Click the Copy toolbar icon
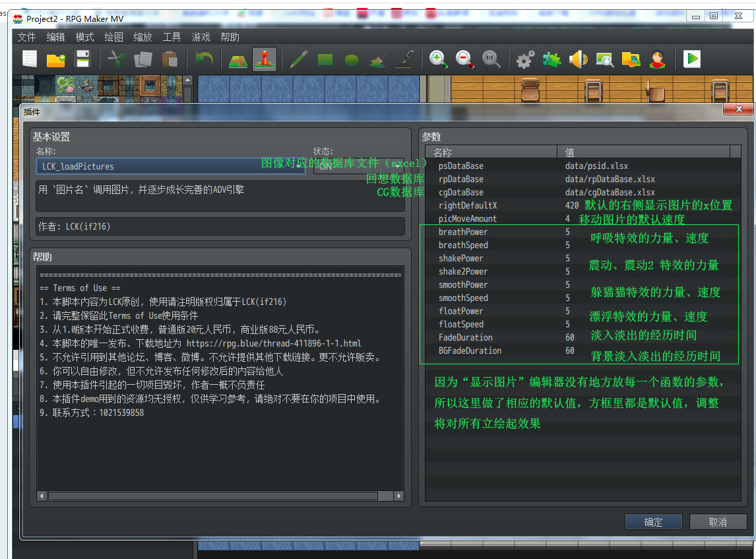This screenshot has width=756, height=559. coord(142,59)
